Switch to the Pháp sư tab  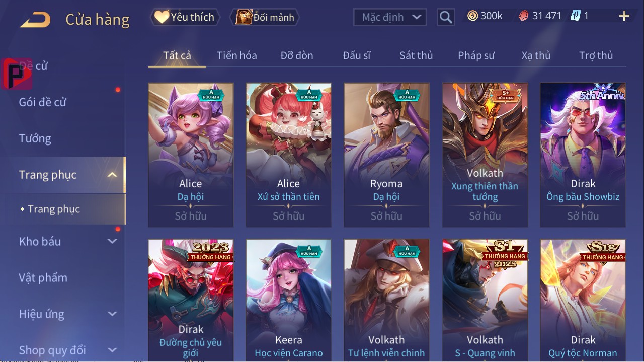click(x=476, y=55)
